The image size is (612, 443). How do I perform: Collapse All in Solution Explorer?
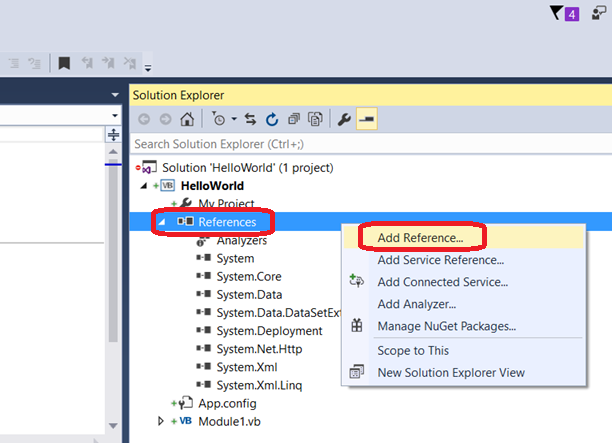pos(294,119)
